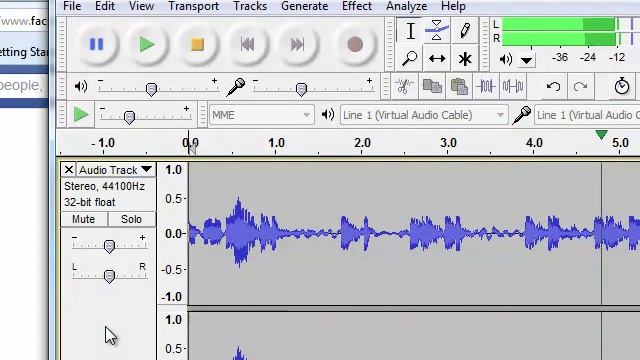
Task: Open the View menu
Action: 141,6
